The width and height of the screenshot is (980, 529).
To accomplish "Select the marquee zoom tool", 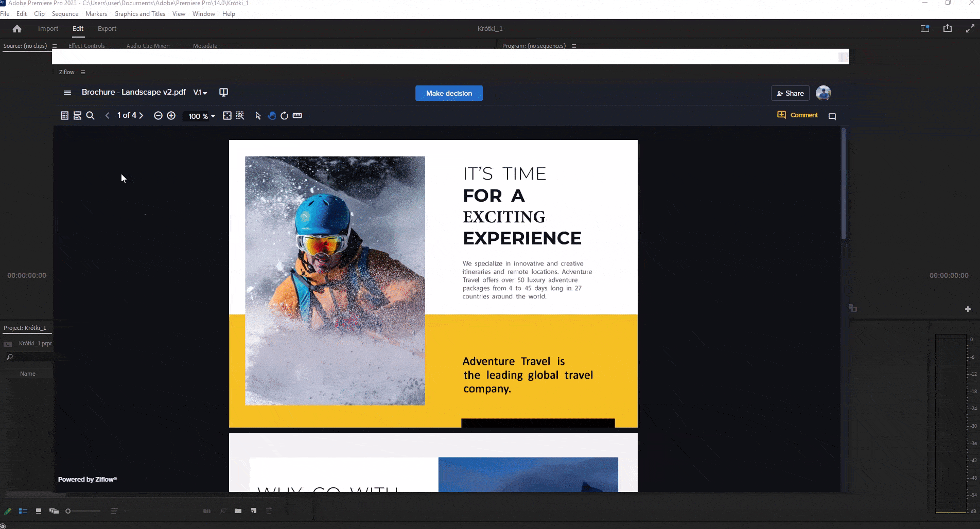I will pyautogui.click(x=240, y=116).
